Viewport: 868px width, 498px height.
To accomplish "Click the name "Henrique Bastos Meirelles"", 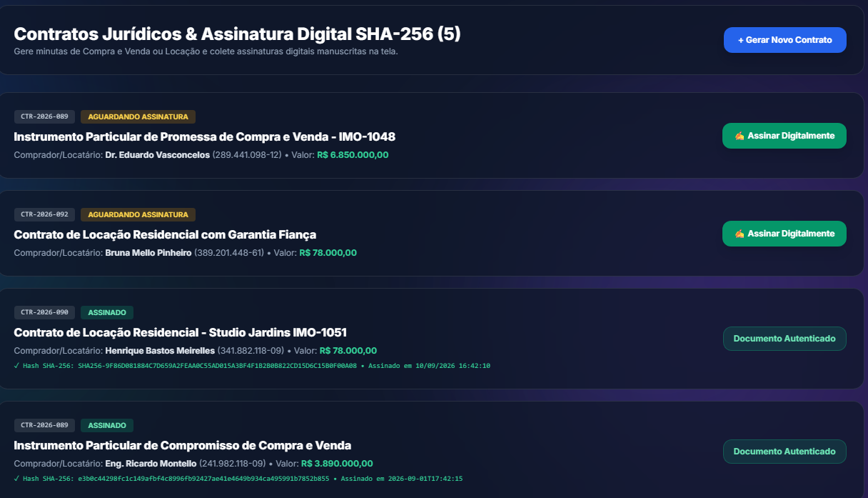I will [x=160, y=351].
